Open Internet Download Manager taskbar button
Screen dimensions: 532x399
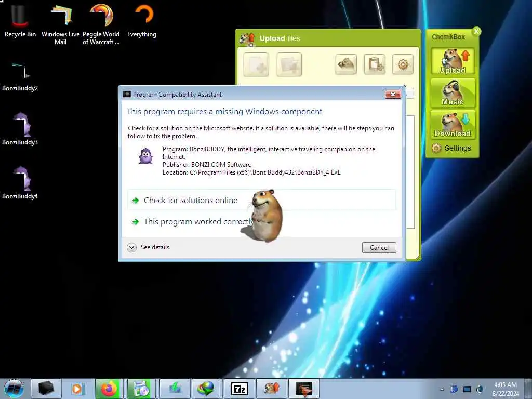point(206,389)
